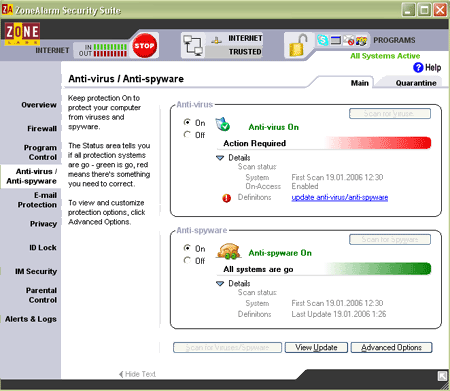This screenshot has width=450, height=391.
Task: Click the red STOP button
Action: pyautogui.click(x=144, y=45)
